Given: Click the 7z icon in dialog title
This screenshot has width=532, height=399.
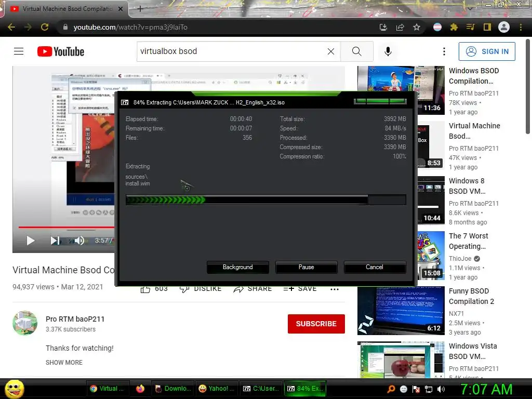Looking at the screenshot, I should pos(125,102).
